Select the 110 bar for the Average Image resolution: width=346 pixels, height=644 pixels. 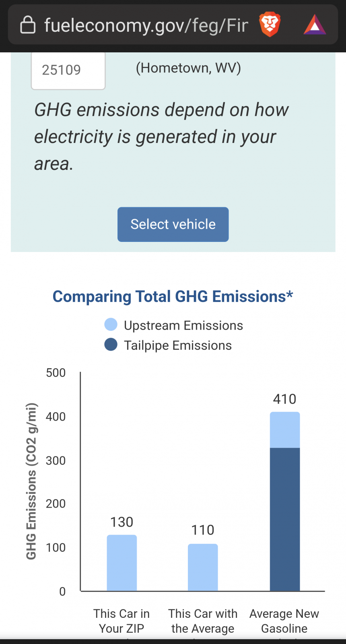click(x=203, y=567)
